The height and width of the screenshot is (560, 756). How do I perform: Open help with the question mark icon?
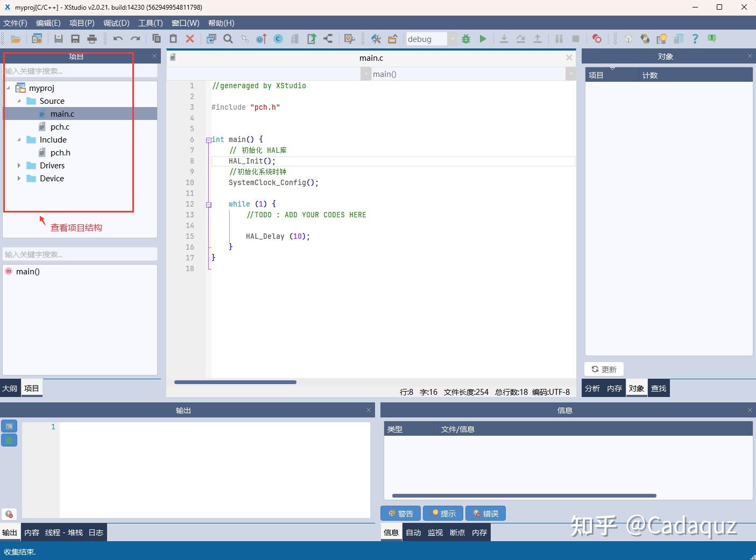(695, 39)
